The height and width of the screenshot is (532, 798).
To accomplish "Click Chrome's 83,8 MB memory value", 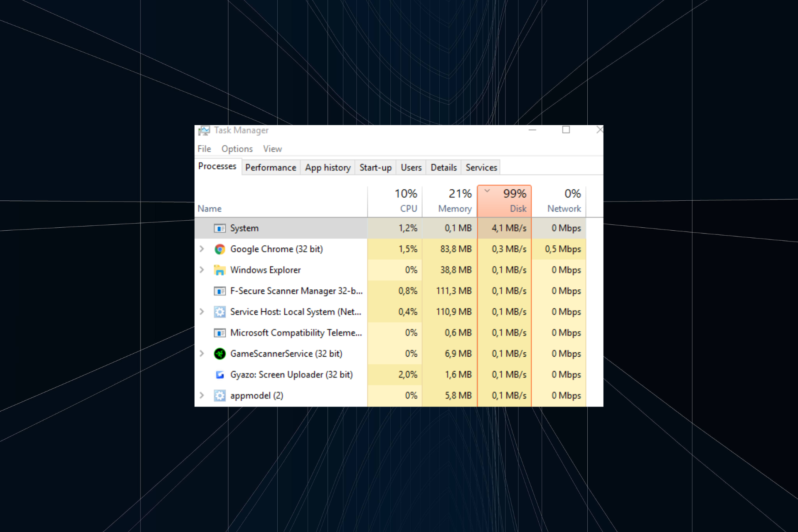I will [456, 249].
